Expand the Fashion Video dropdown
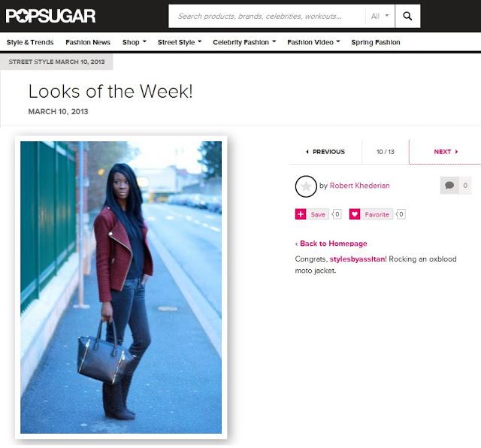This screenshot has height=448, width=481. coord(313,42)
